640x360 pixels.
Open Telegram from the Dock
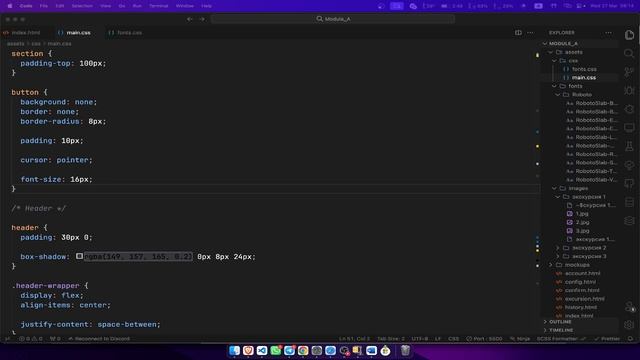(x=289, y=351)
